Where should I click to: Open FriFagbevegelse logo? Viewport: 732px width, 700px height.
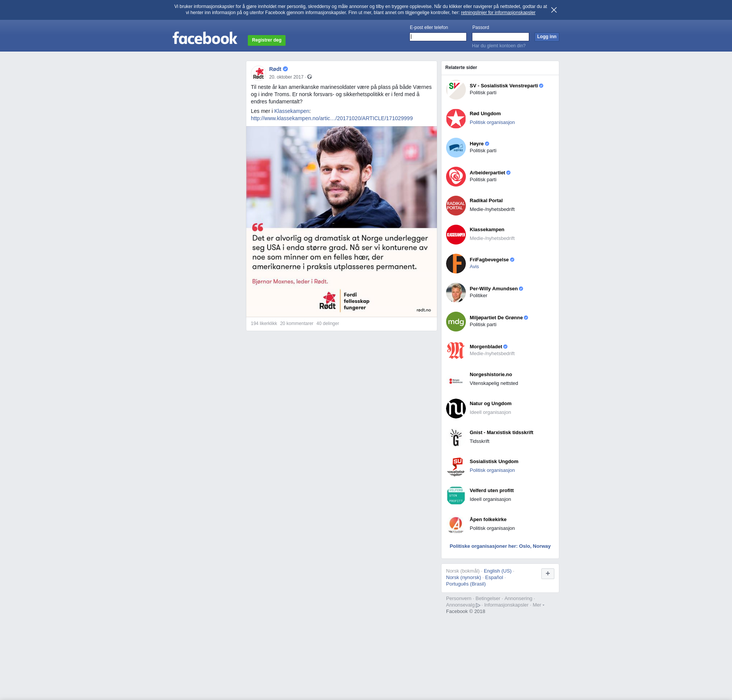(456, 264)
